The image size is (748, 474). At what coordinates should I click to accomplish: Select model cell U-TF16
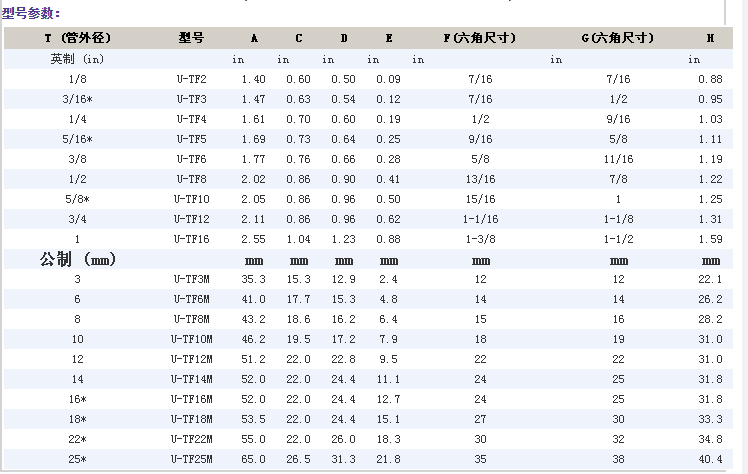(191, 239)
